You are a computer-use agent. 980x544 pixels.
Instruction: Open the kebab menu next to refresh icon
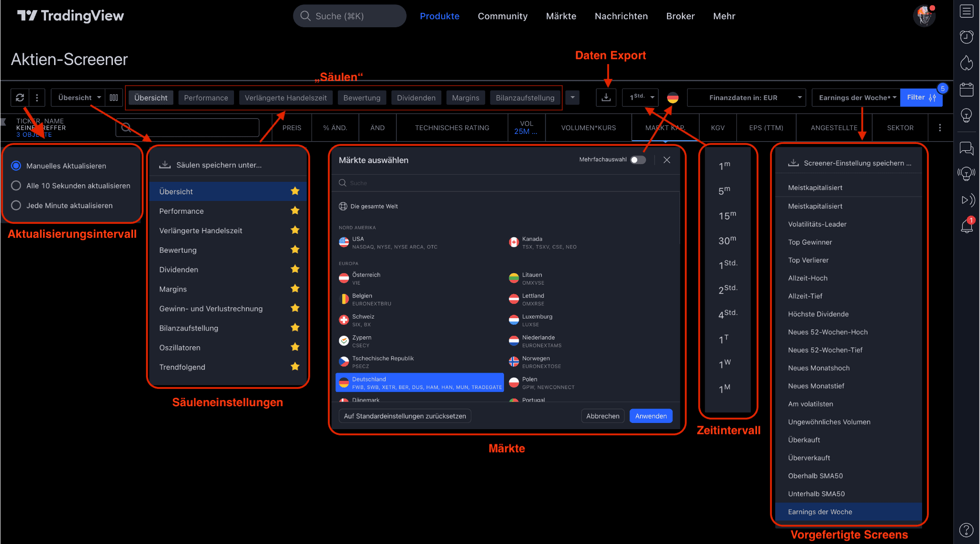(36, 97)
